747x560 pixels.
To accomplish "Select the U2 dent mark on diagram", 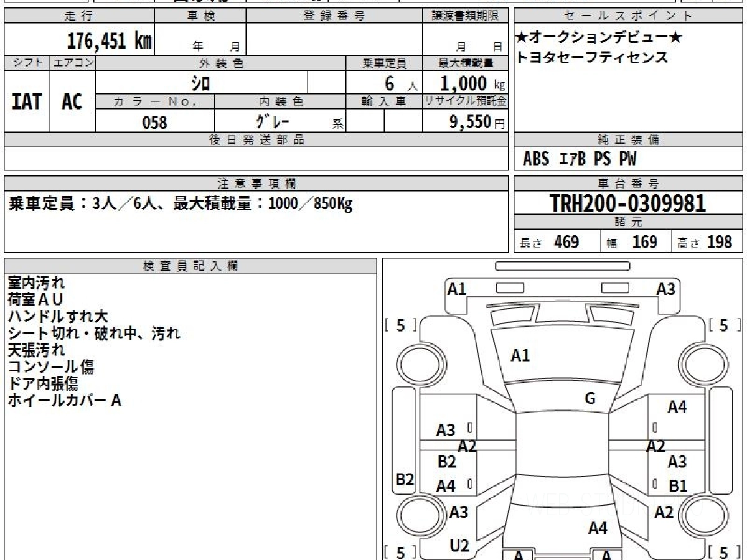I will [459, 546].
